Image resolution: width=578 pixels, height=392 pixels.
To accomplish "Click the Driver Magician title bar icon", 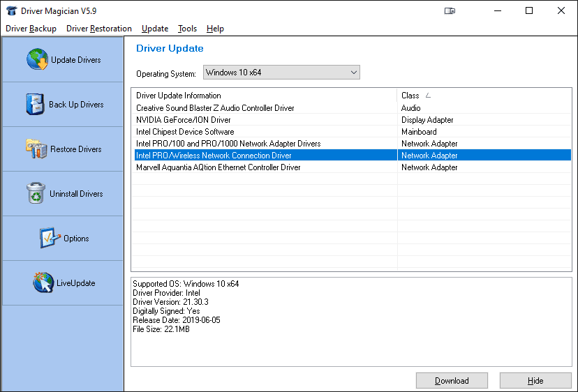I will point(10,10).
